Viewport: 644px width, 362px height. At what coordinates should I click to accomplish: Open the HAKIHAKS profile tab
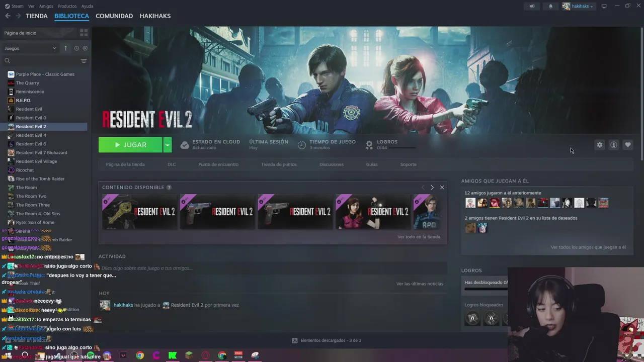pos(155,16)
